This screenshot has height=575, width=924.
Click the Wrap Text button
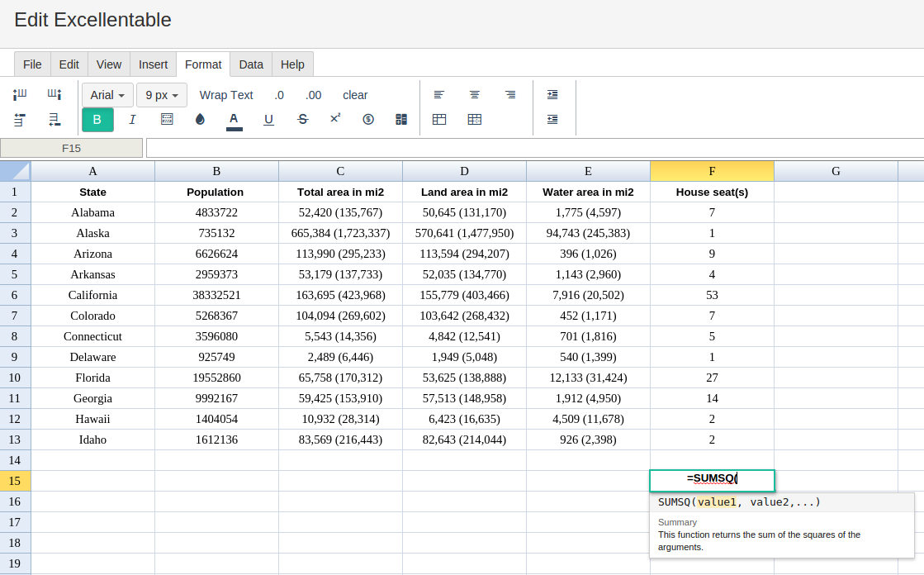226,95
